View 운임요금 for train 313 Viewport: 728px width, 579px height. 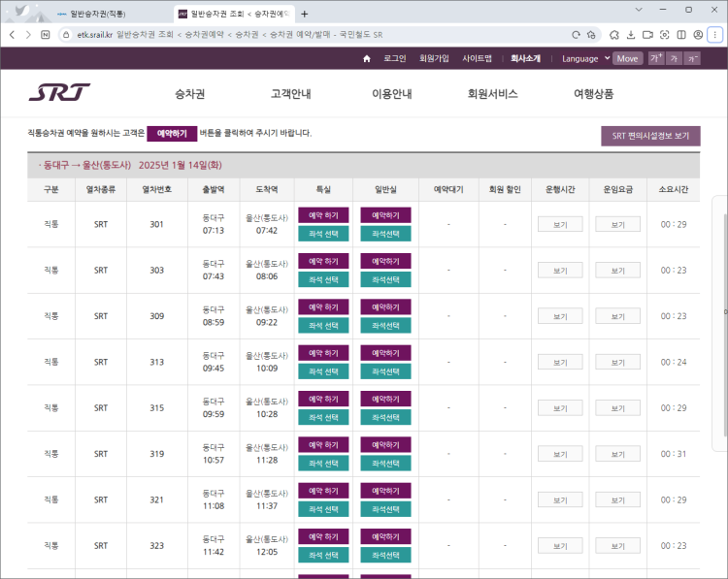617,363
